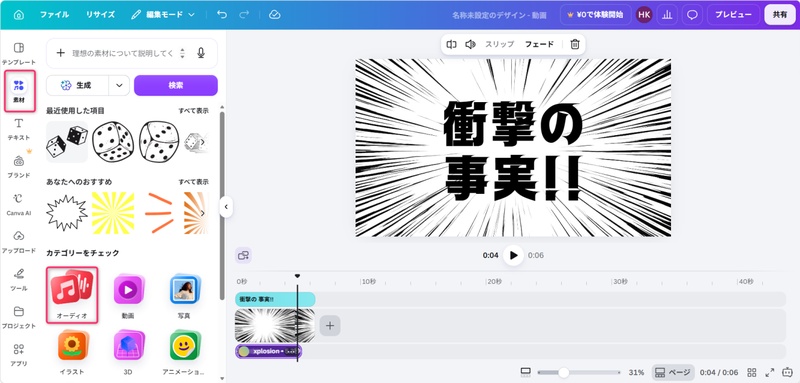Select フェード audio option
The width and height of the screenshot is (800, 383).
click(x=539, y=44)
